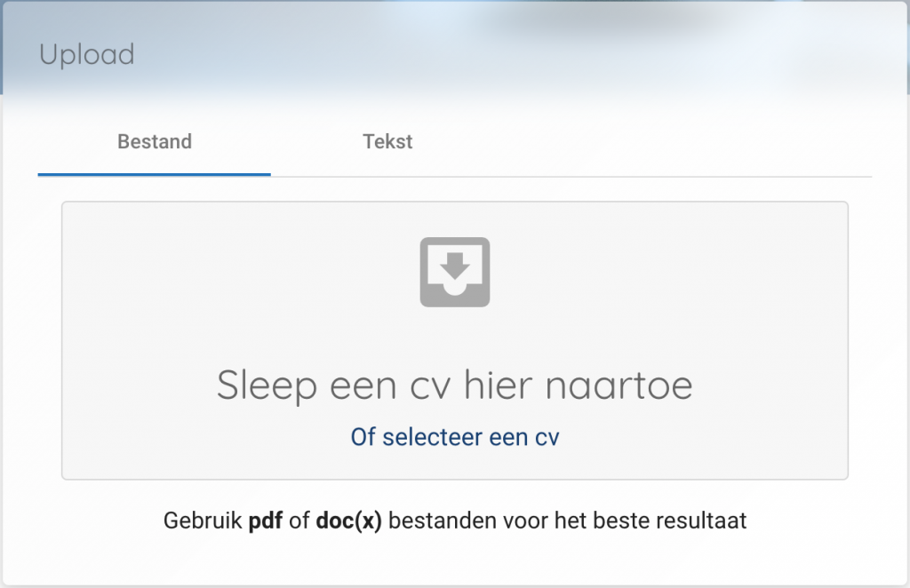
Task: Click the word 'resultaat' in the hint text
Action: [701, 520]
